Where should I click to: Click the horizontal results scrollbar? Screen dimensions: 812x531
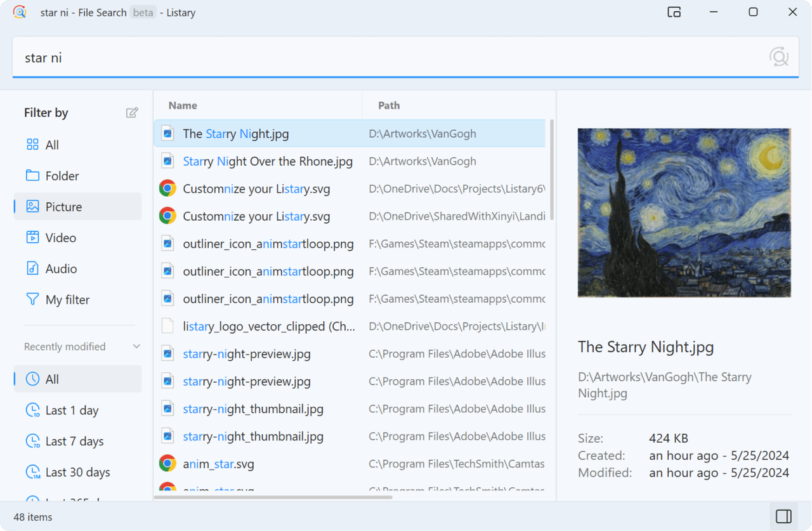(273, 497)
